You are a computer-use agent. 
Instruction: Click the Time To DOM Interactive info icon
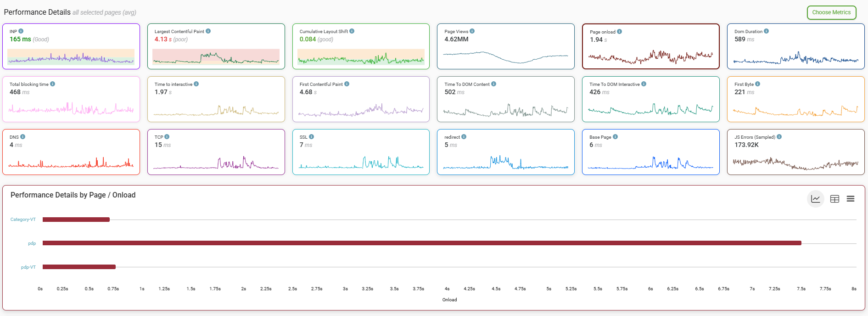[644, 84]
